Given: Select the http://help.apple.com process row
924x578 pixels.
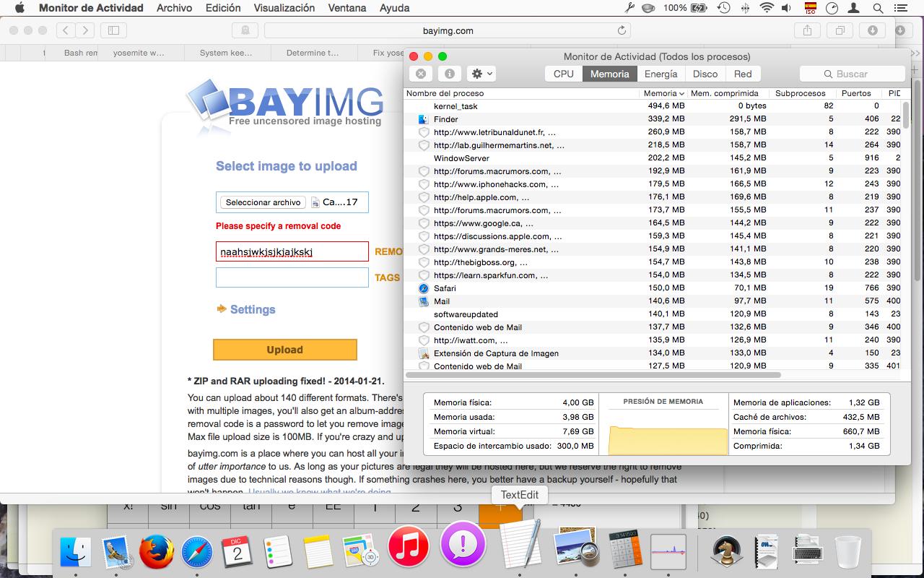Looking at the screenshot, I should (x=653, y=197).
